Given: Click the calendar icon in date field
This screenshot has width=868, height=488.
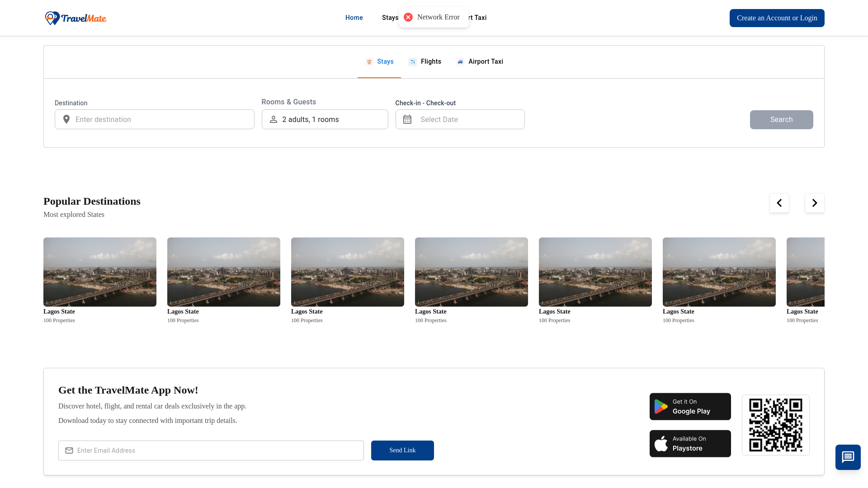Looking at the screenshot, I should pyautogui.click(x=407, y=119).
